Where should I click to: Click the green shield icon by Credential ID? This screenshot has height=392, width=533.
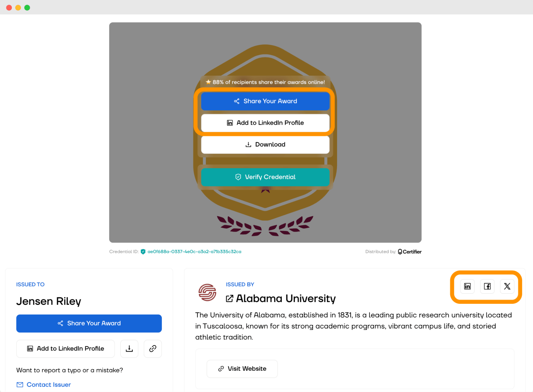click(x=143, y=252)
